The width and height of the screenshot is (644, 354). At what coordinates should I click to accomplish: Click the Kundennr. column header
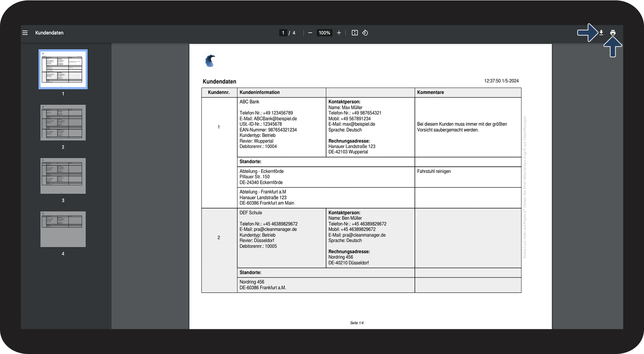click(x=219, y=92)
